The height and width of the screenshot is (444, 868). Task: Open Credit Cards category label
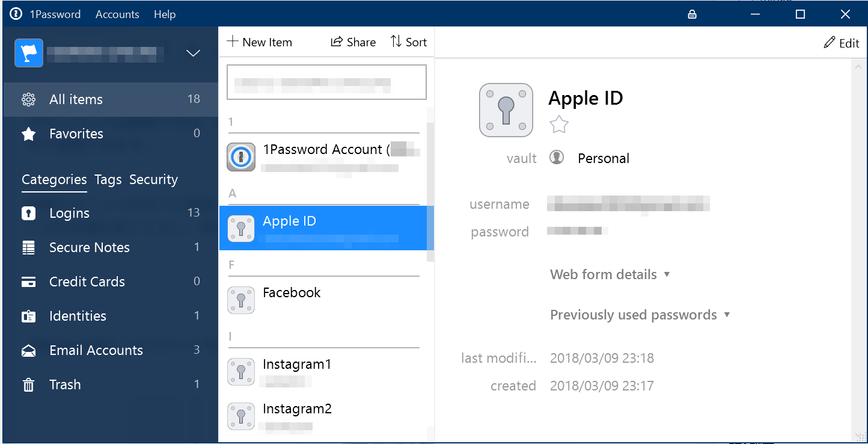pyautogui.click(x=87, y=282)
